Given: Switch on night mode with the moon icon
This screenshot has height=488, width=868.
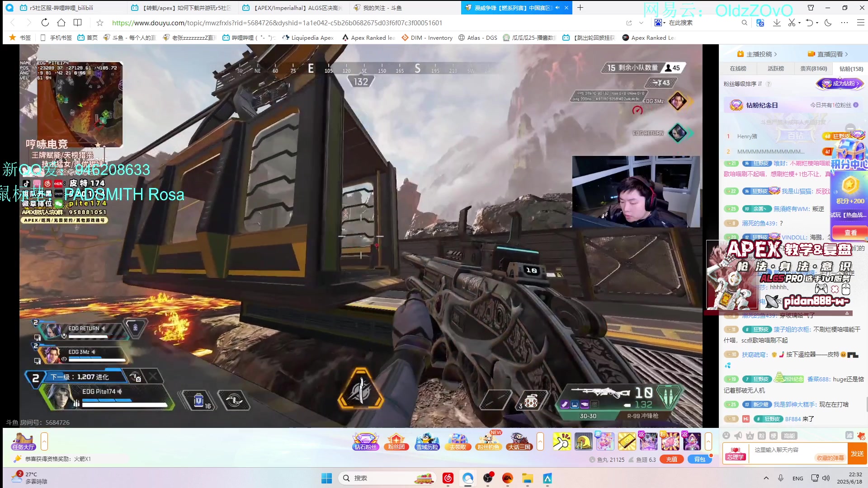Looking at the screenshot, I should (828, 23).
